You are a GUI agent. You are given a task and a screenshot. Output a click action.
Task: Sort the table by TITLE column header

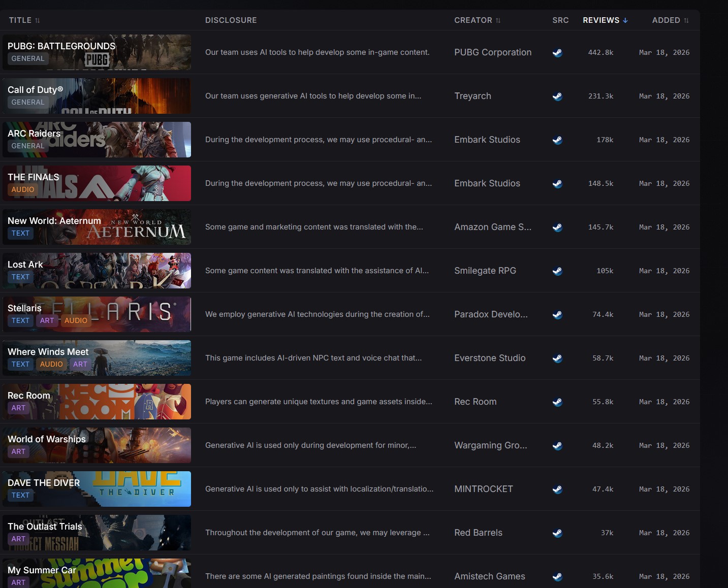tap(24, 20)
